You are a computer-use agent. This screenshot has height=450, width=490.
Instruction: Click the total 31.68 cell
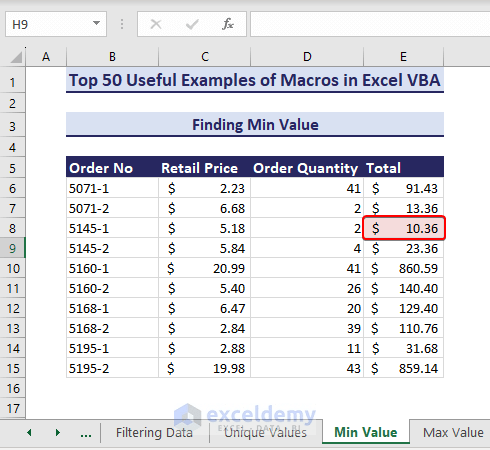(404, 348)
